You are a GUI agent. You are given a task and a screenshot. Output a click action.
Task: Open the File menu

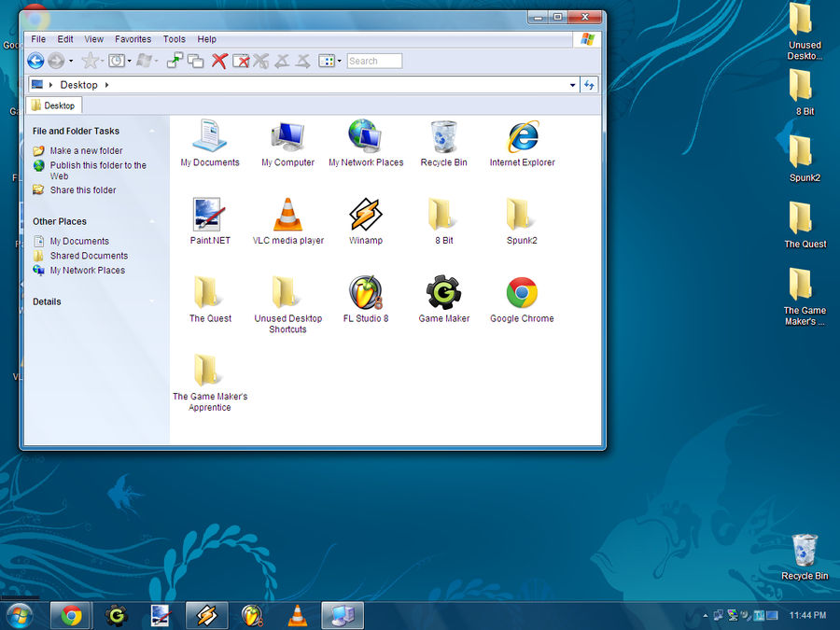coord(38,39)
